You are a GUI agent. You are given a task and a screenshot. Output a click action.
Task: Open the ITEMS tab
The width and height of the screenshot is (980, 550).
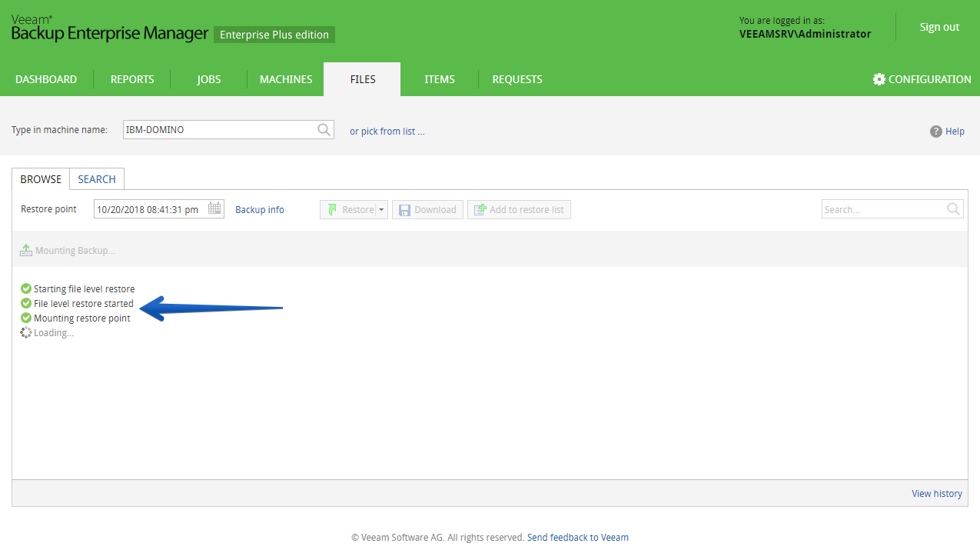pyautogui.click(x=440, y=79)
